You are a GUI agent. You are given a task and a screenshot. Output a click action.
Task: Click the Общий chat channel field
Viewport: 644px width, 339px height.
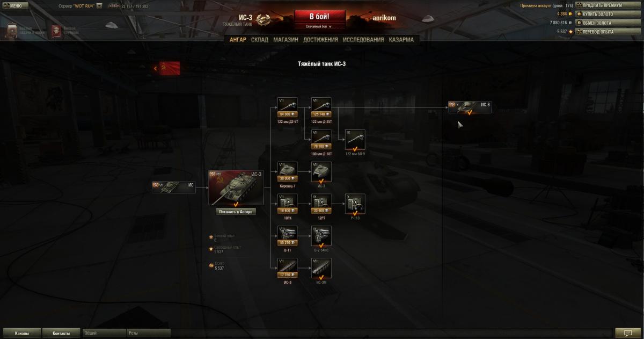[104, 333]
